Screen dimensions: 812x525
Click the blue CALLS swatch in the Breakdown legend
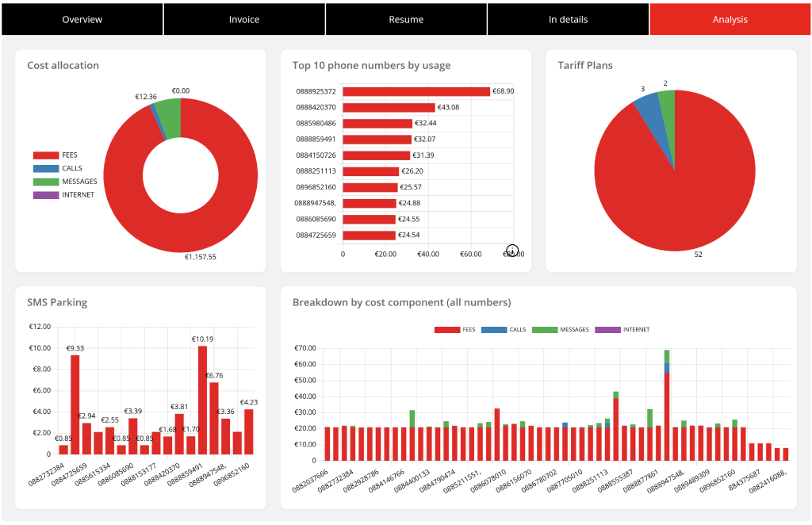[x=493, y=329]
